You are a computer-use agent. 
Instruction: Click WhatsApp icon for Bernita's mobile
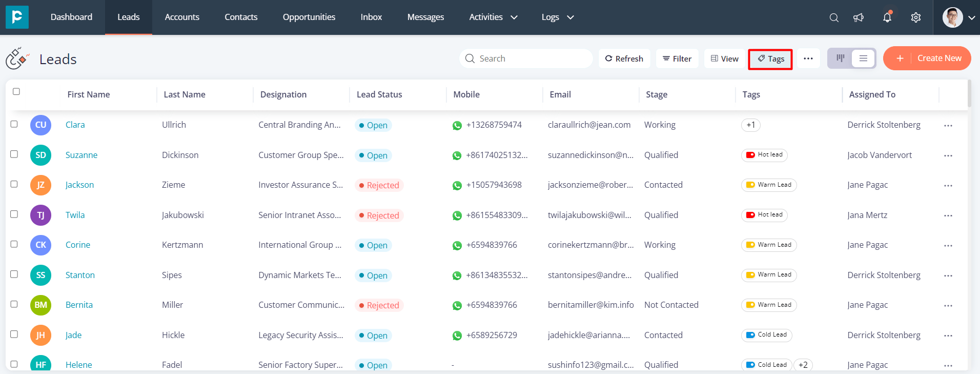457,305
